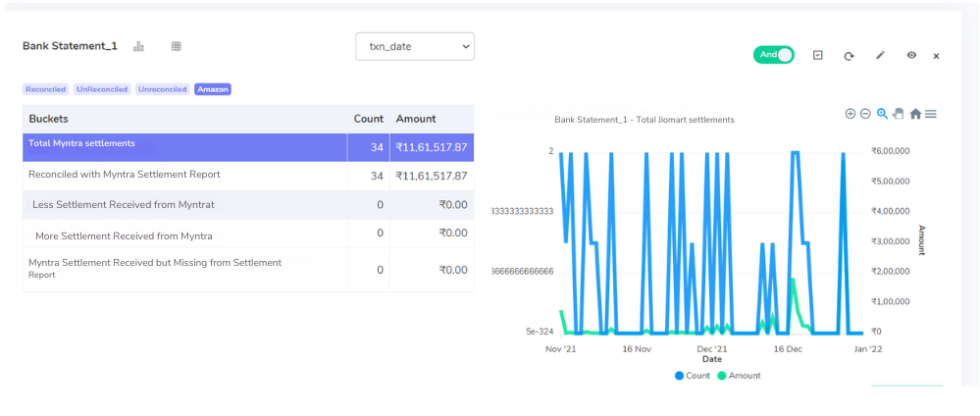Select the Amazon tag
Image resolution: width=980 pixels, height=416 pixels.
(x=213, y=89)
